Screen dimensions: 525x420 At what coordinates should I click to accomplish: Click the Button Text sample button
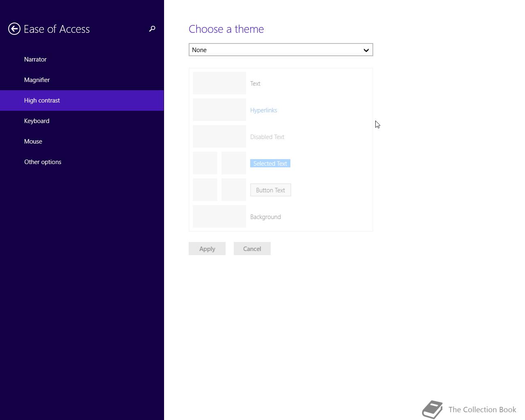271,190
